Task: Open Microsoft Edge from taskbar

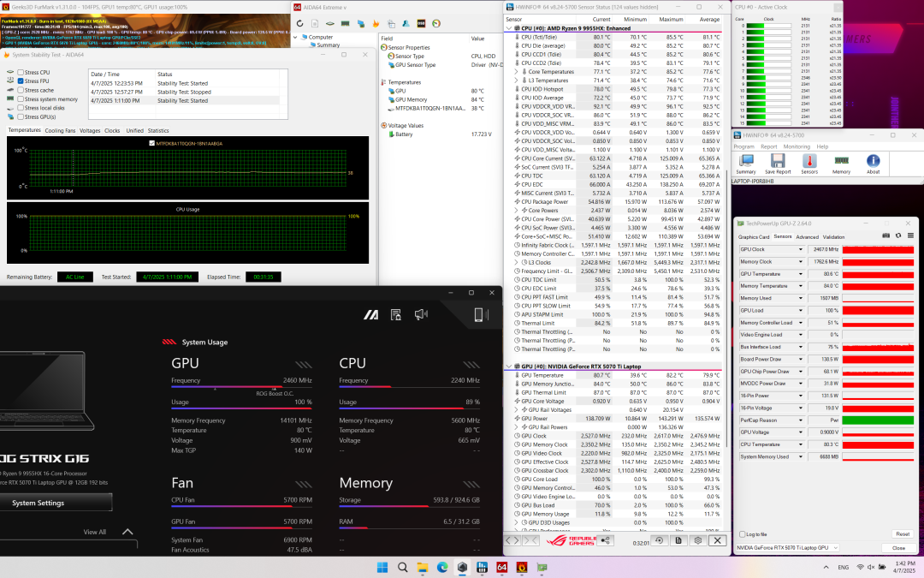Action: pyautogui.click(x=442, y=568)
